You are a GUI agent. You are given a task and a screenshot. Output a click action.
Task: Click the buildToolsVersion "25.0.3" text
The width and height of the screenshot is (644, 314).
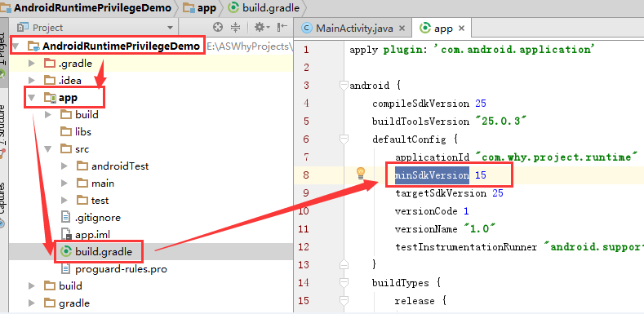(449, 122)
